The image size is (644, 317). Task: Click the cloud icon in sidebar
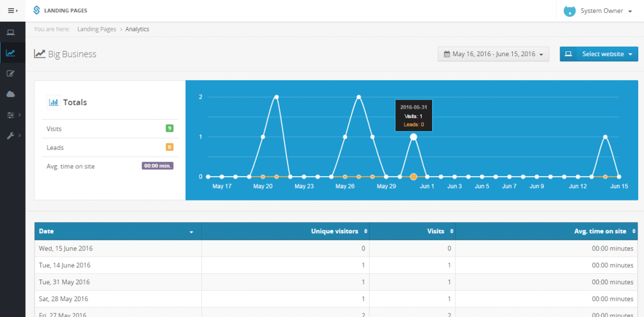11,94
